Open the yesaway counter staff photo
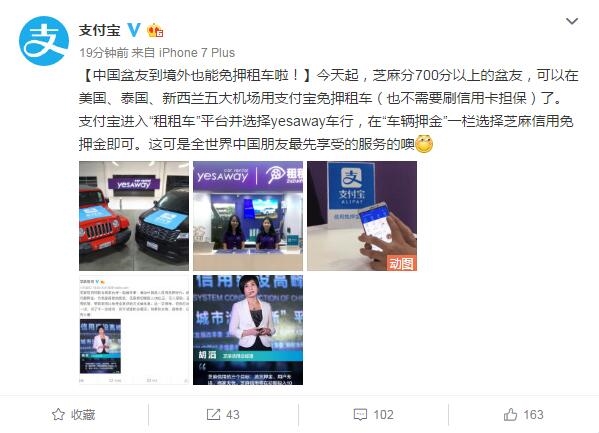This screenshot has height=433, width=599. point(248,216)
